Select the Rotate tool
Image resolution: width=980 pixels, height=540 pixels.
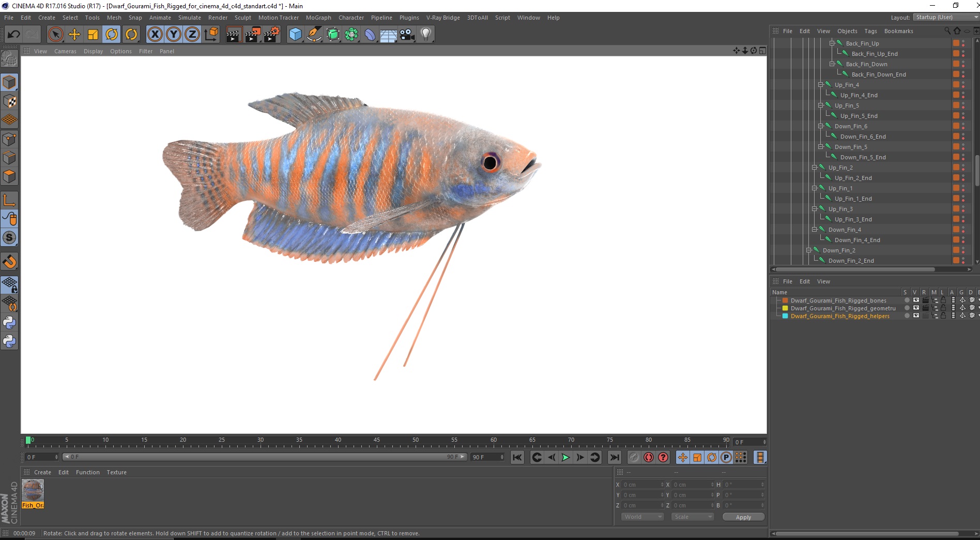coord(112,35)
